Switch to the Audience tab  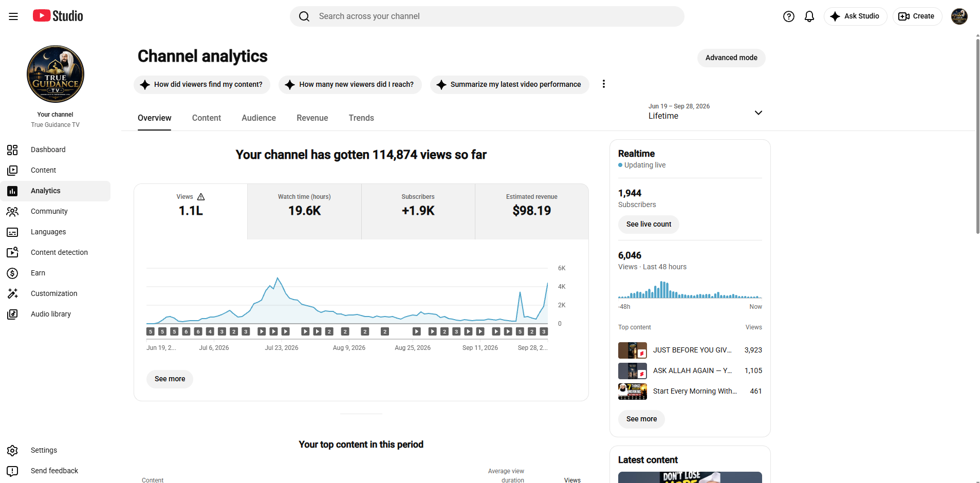point(258,118)
